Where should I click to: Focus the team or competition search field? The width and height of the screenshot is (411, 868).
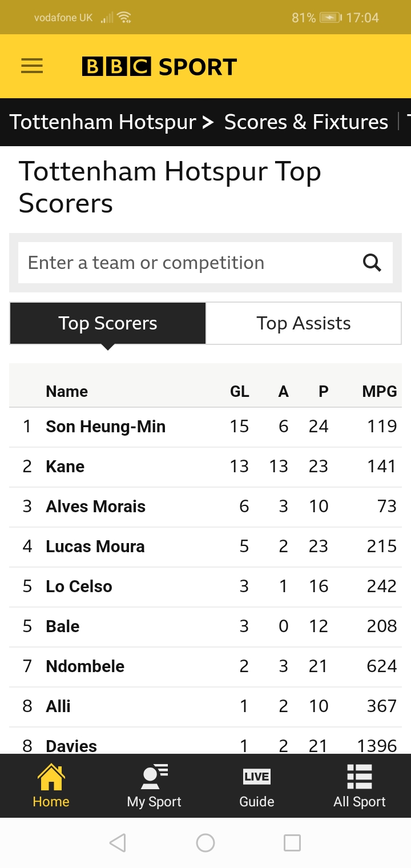click(188, 263)
